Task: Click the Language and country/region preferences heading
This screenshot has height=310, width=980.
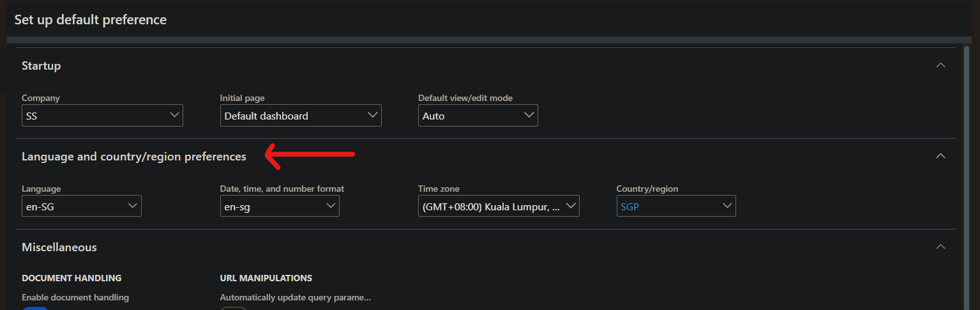Action: [134, 157]
